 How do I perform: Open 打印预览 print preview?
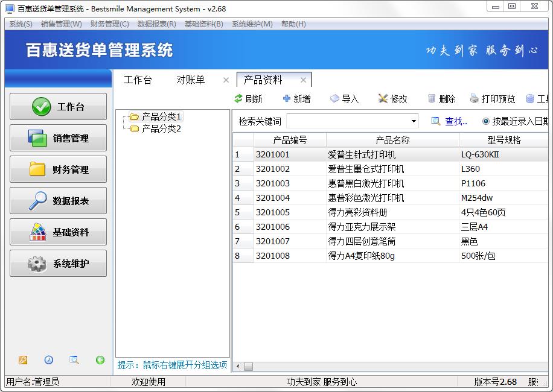[475, 99]
